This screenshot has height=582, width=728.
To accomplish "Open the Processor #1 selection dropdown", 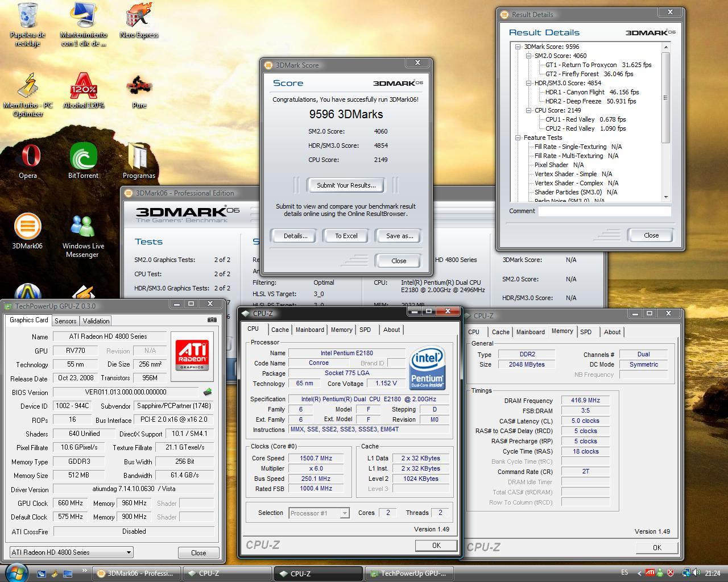I will pyautogui.click(x=318, y=513).
